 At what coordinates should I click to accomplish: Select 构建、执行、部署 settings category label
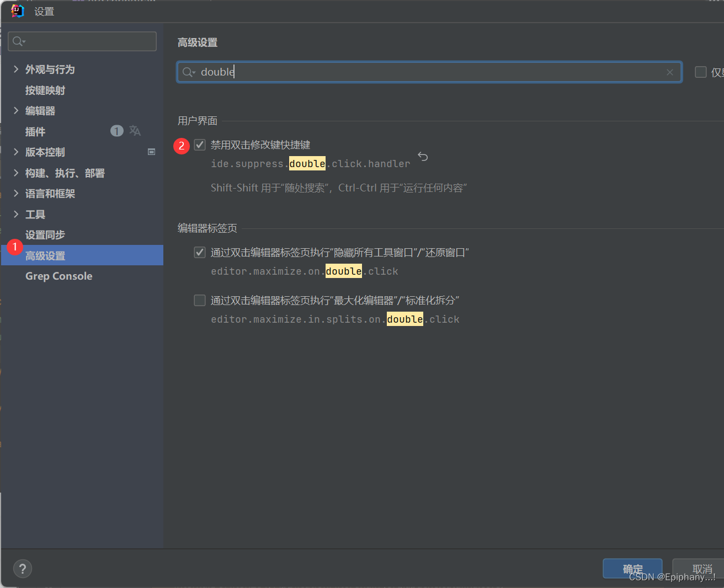65,173
